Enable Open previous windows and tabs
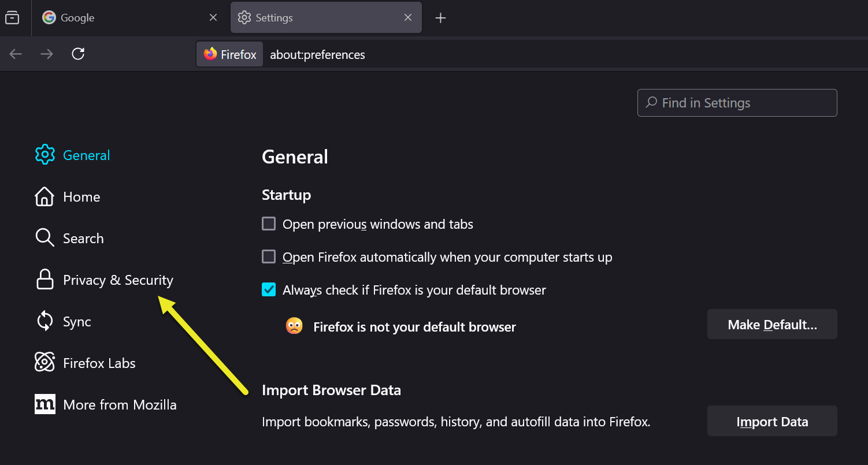The width and height of the screenshot is (868, 465). click(269, 224)
